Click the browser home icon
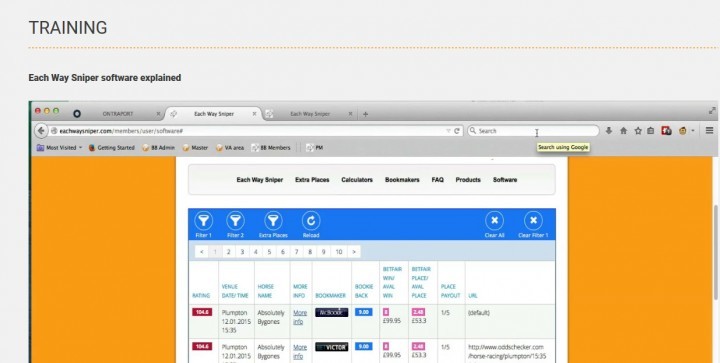This screenshot has height=363, width=720. tap(623, 131)
